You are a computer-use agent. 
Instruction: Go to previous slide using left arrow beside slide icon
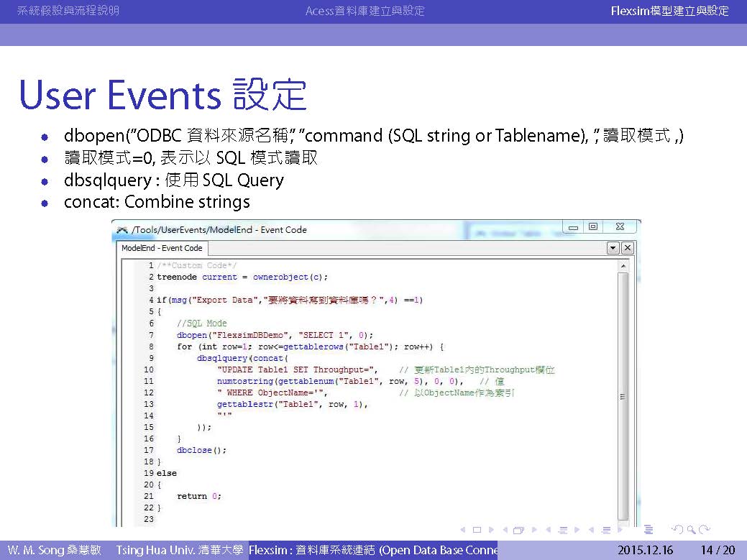(x=463, y=531)
